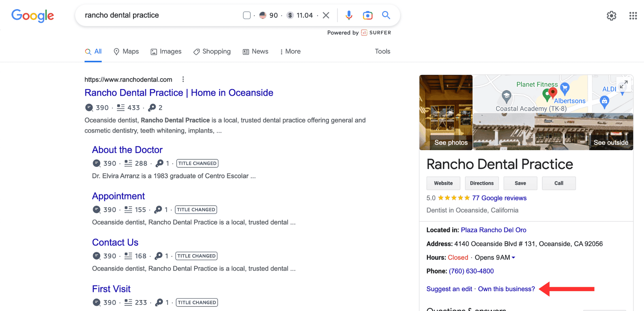Screen dimensions: 644x311
Task: Expand the map with the arrows icon
Action: click(x=624, y=85)
